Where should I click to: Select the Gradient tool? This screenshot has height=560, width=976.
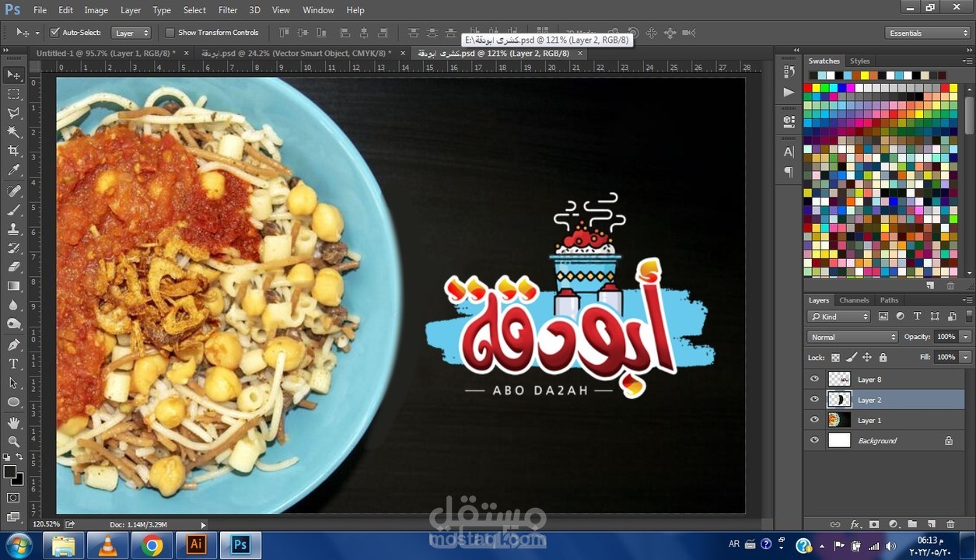point(13,286)
